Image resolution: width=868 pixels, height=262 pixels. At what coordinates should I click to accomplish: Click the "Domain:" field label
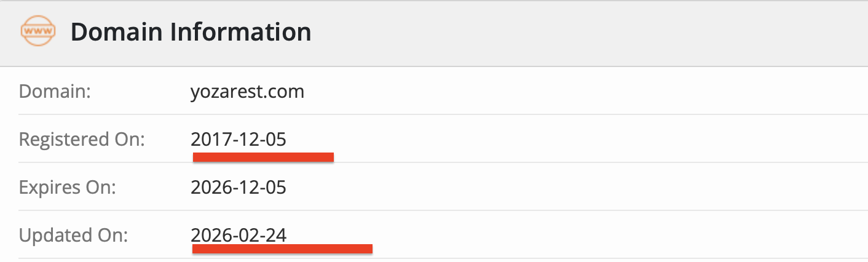click(x=55, y=92)
